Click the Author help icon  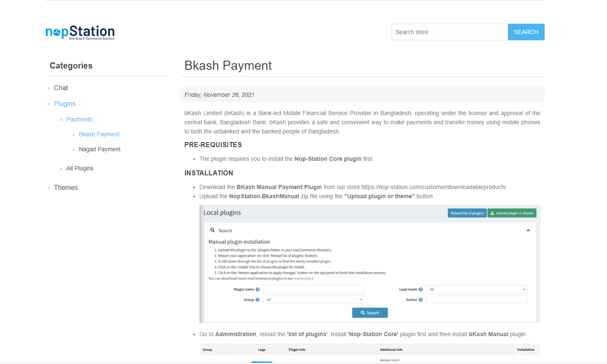tap(421, 300)
